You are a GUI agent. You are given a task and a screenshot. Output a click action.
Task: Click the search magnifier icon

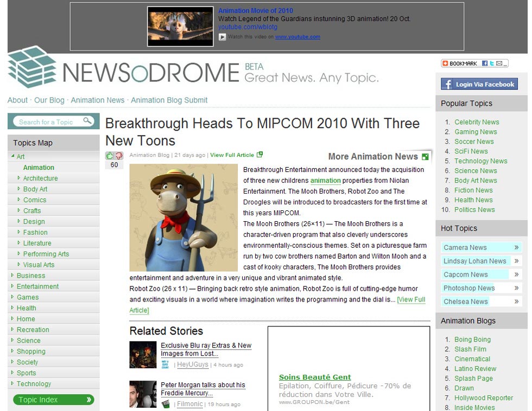tap(87, 120)
